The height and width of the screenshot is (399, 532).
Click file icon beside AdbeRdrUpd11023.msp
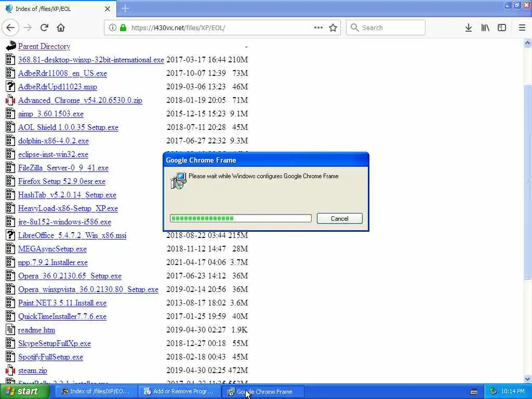(x=10, y=87)
